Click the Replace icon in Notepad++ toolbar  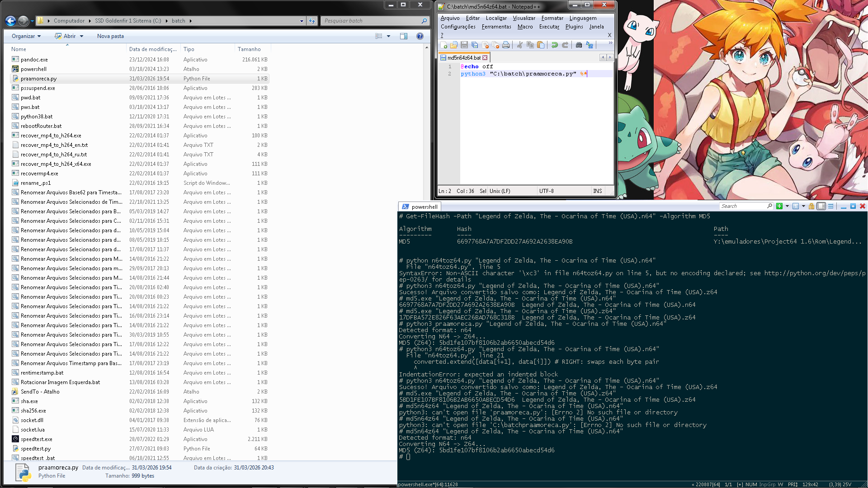pos(589,45)
